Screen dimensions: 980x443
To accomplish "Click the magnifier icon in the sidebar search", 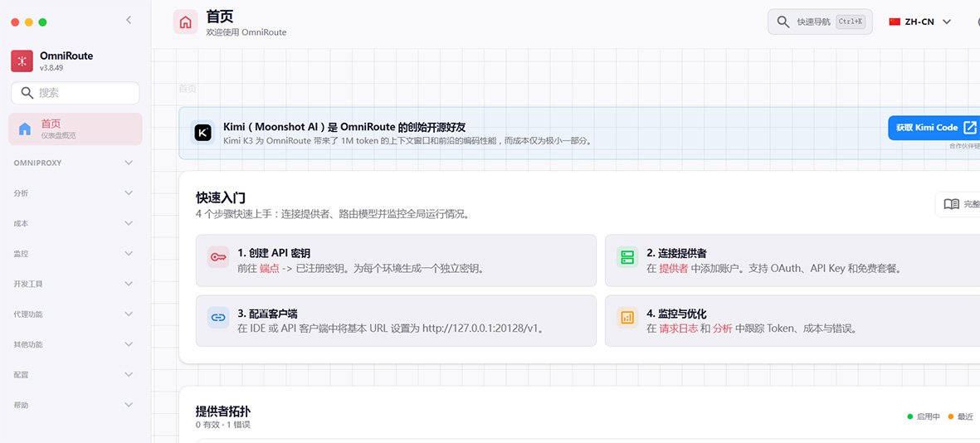I will tap(27, 93).
